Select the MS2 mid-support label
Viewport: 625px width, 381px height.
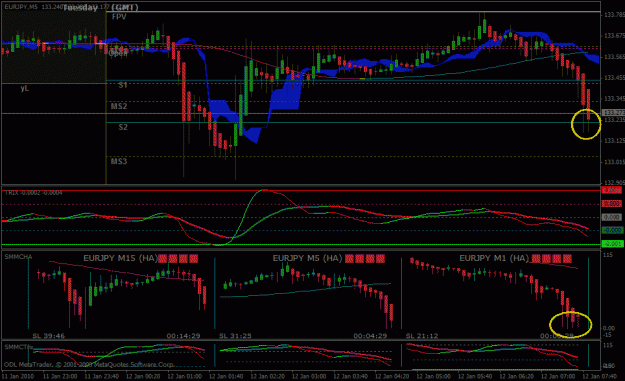(x=119, y=106)
